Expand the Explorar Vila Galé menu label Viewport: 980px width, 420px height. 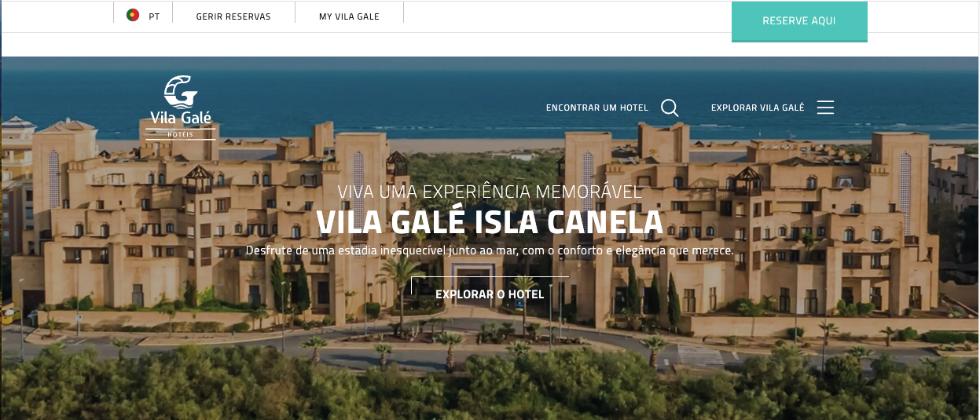[758, 108]
